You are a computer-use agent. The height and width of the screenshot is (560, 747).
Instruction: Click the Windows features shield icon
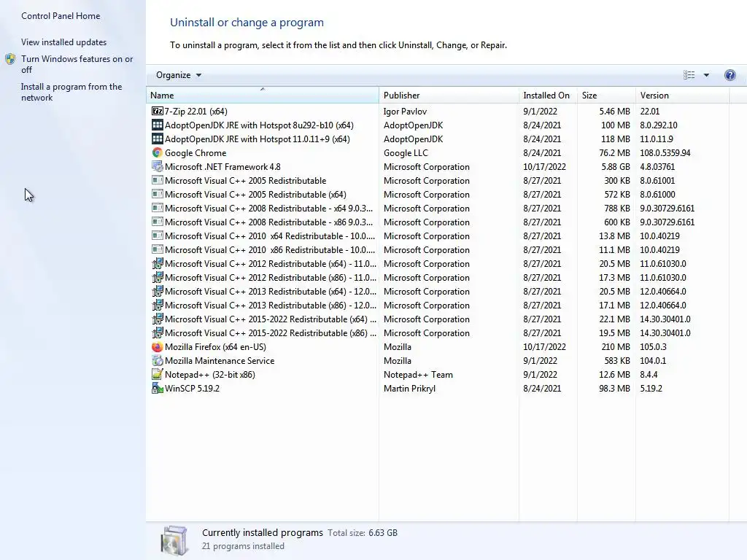click(x=10, y=59)
